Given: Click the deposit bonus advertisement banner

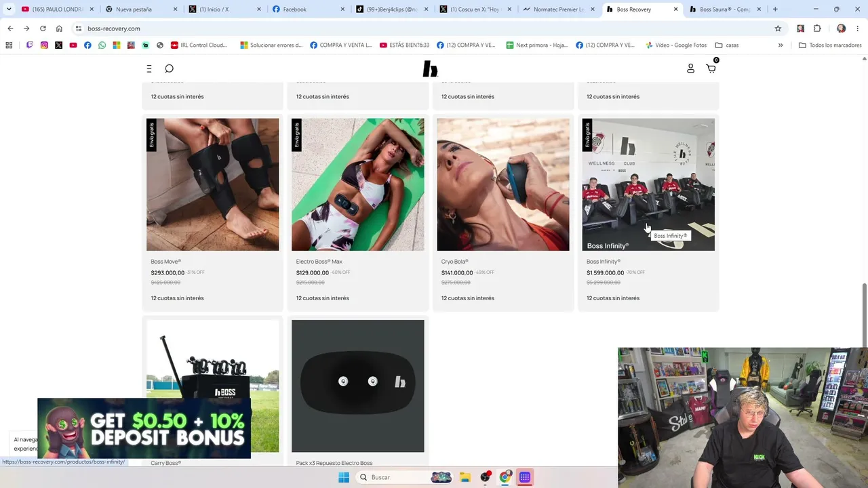Looking at the screenshot, I should (x=144, y=428).
